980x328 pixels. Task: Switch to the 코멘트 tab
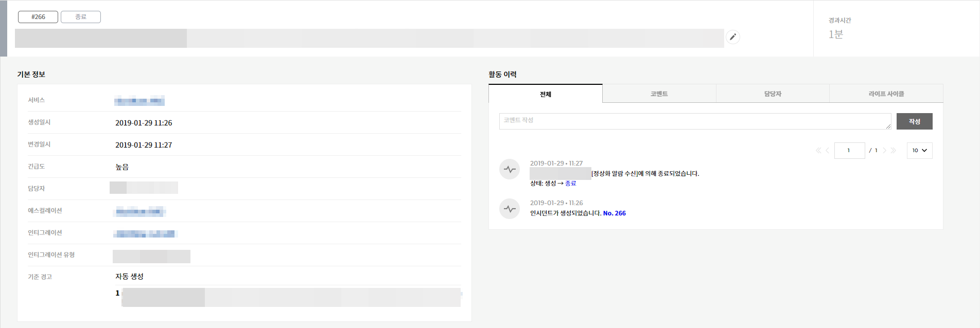(x=659, y=94)
